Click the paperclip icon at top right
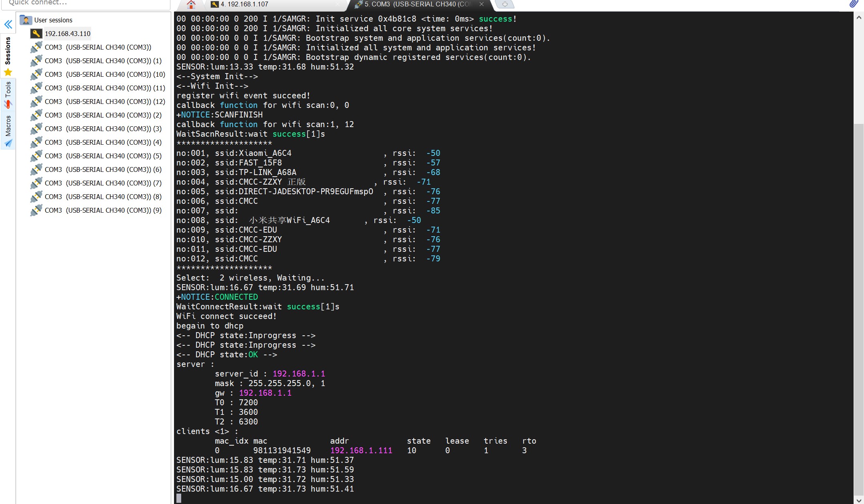864x504 pixels. point(854,4)
